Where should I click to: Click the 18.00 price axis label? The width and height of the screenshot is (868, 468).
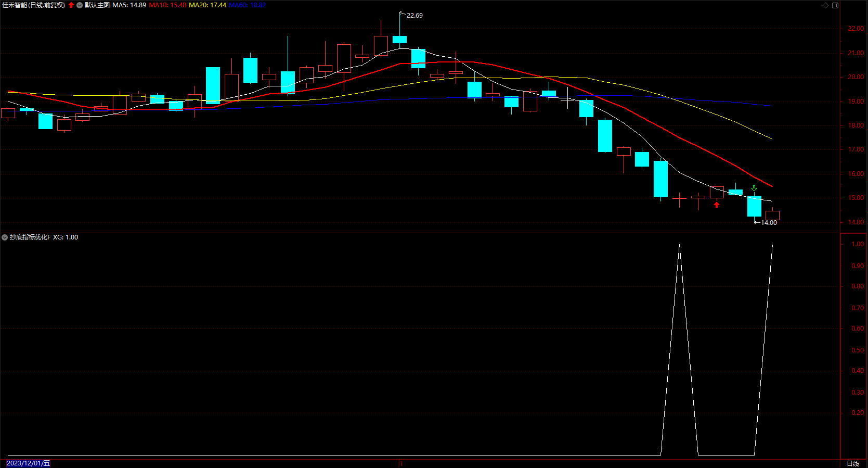point(856,125)
